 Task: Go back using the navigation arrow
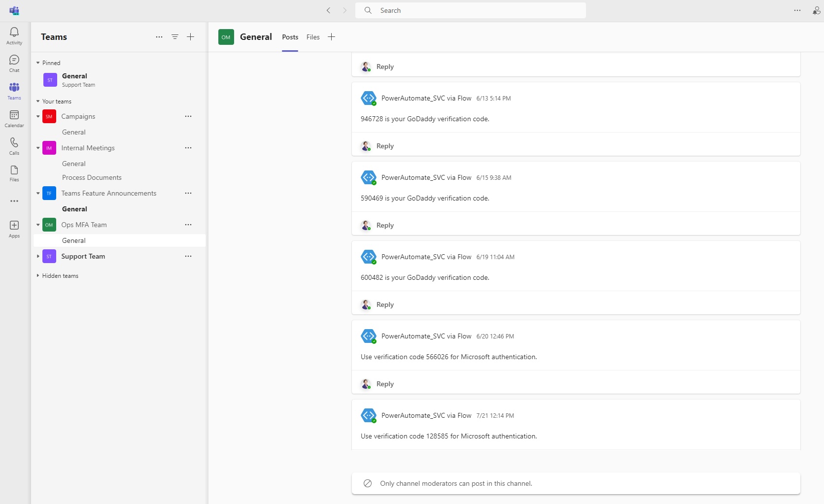[x=329, y=10]
